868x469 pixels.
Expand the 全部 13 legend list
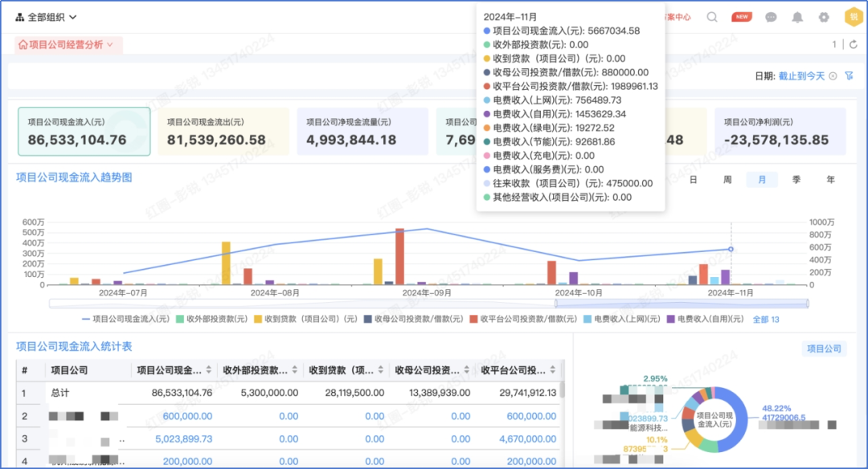(x=765, y=319)
